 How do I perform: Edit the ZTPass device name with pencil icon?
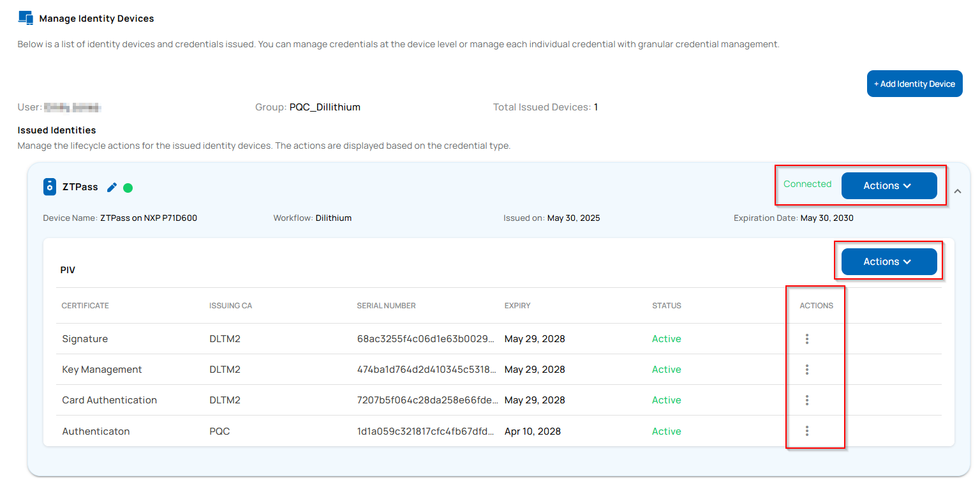112,186
